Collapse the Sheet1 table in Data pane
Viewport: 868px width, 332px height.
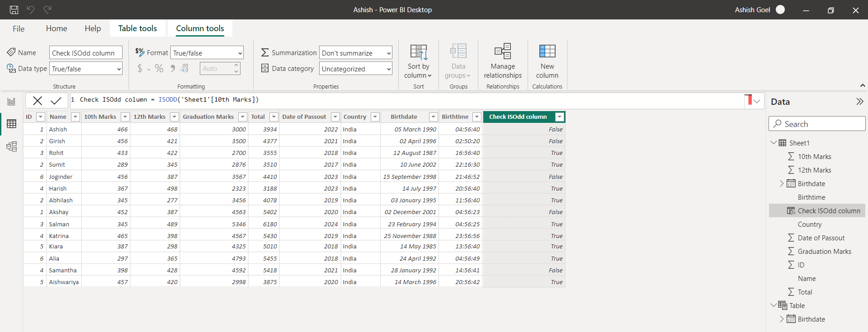[774, 143]
